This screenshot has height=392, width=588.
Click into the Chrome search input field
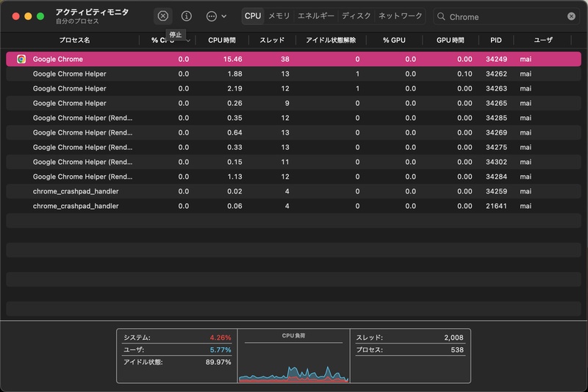click(x=506, y=17)
